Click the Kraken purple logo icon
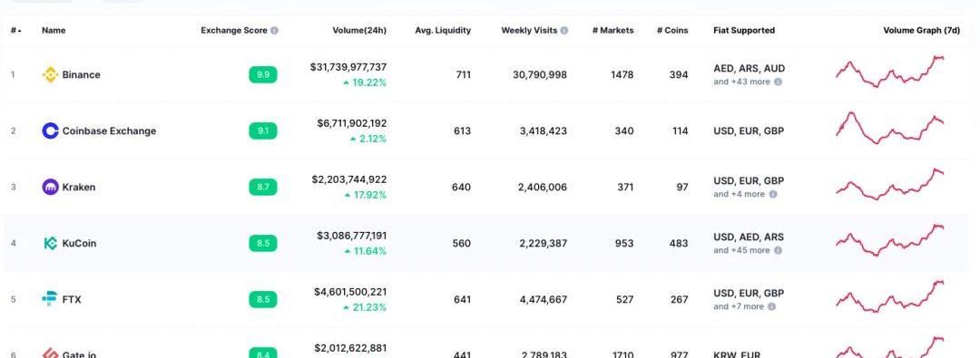Image resolution: width=980 pixels, height=358 pixels. click(50, 187)
